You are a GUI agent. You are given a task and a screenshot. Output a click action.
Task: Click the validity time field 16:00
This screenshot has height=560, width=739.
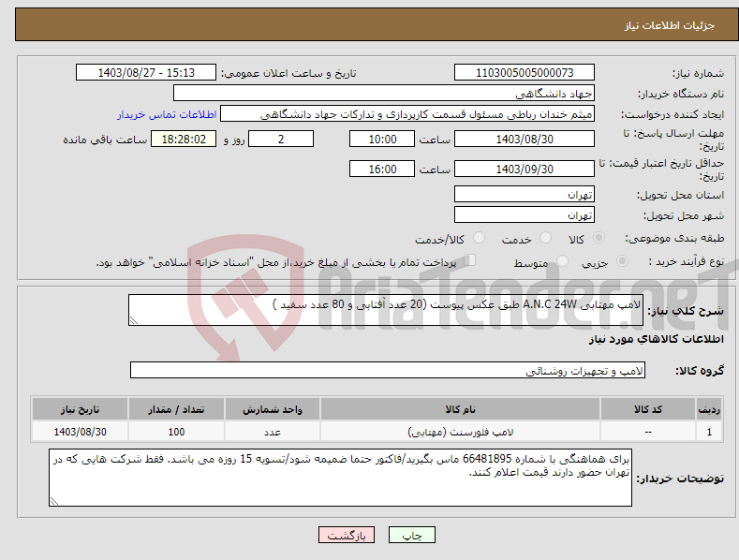click(382, 169)
